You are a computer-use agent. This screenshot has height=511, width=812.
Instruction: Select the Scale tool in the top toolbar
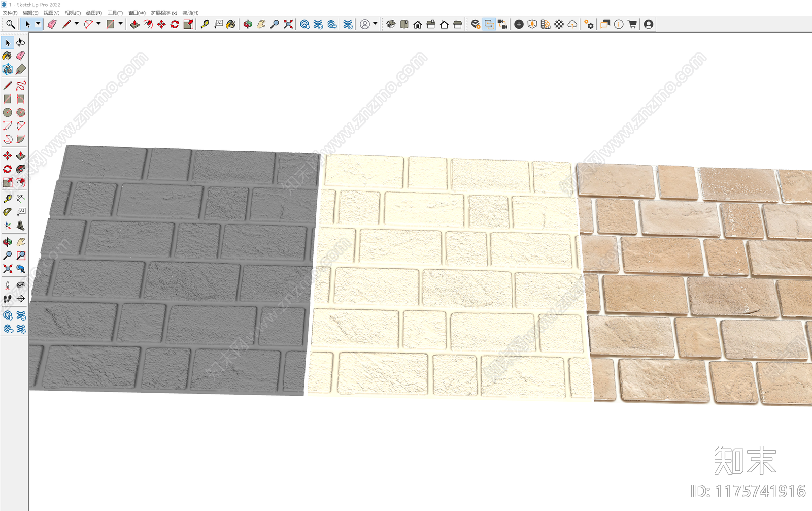point(188,24)
